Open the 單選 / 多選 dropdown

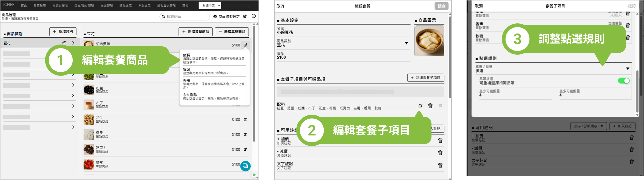pyautogui.click(x=627, y=69)
